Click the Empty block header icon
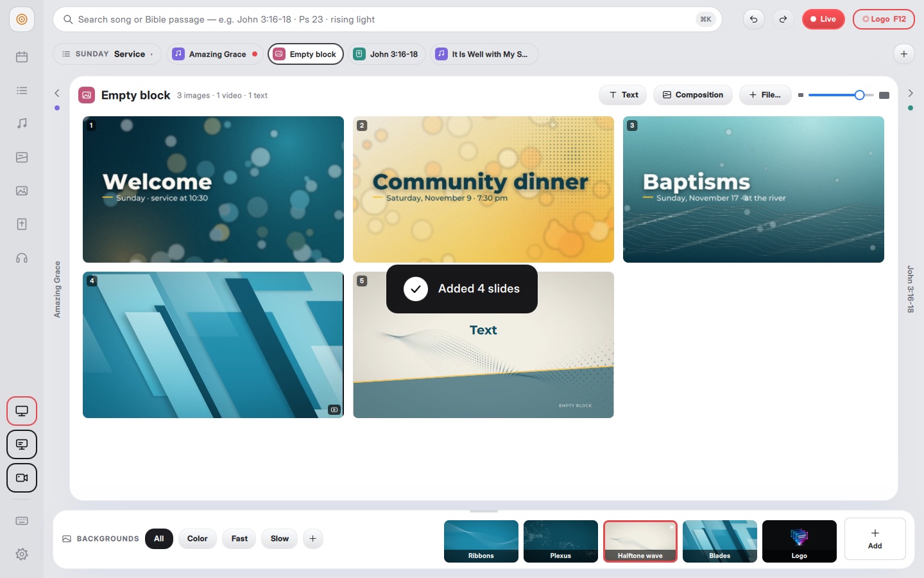This screenshot has height=578, width=924. click(x=87, y=95)
